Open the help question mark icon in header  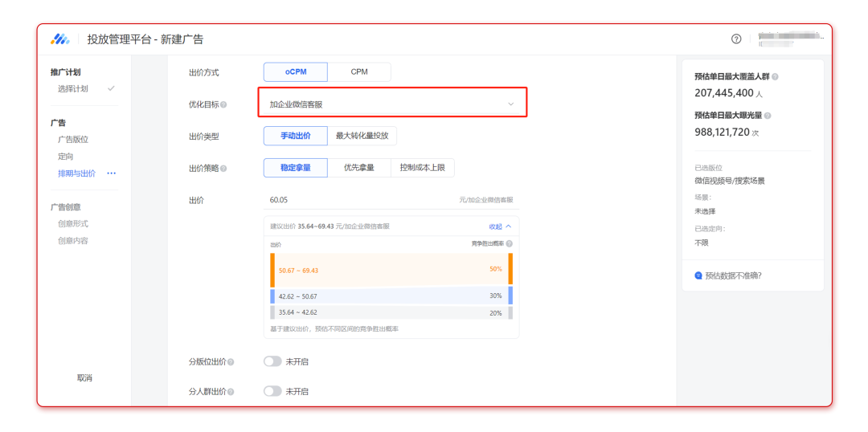pos(736,39)
